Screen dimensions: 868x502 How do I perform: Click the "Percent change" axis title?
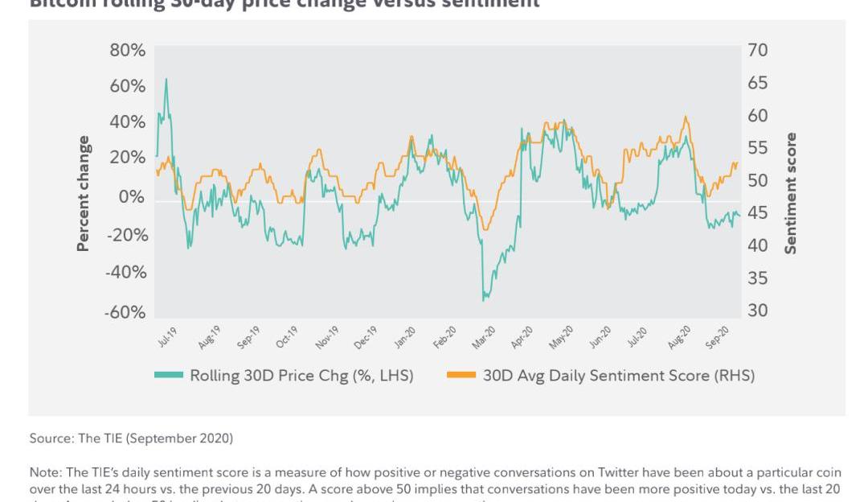coord(83,193)
